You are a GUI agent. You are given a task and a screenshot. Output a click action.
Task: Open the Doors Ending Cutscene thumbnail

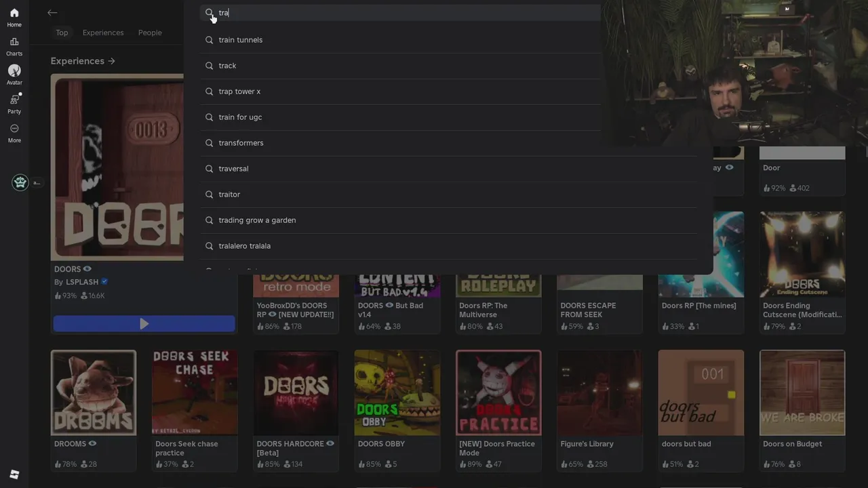802,254
